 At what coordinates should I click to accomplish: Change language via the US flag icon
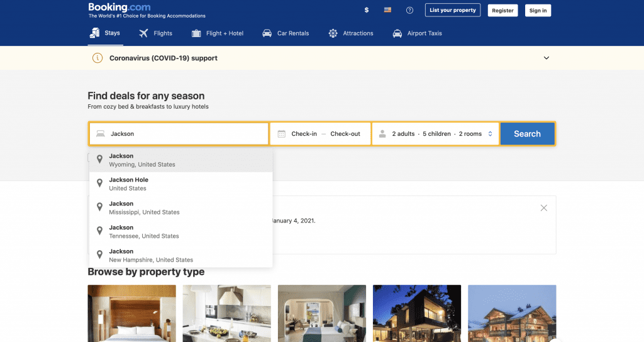[387, 10]
